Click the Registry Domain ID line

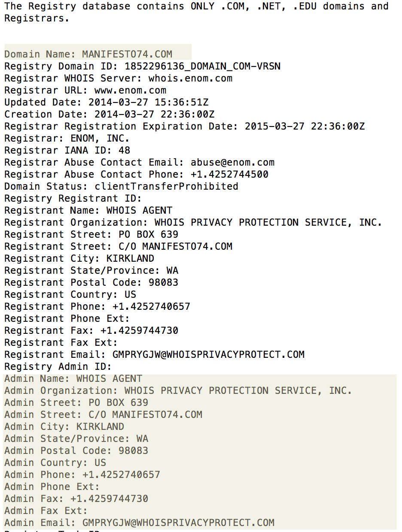pyautogui.click(x=142, y=66)
